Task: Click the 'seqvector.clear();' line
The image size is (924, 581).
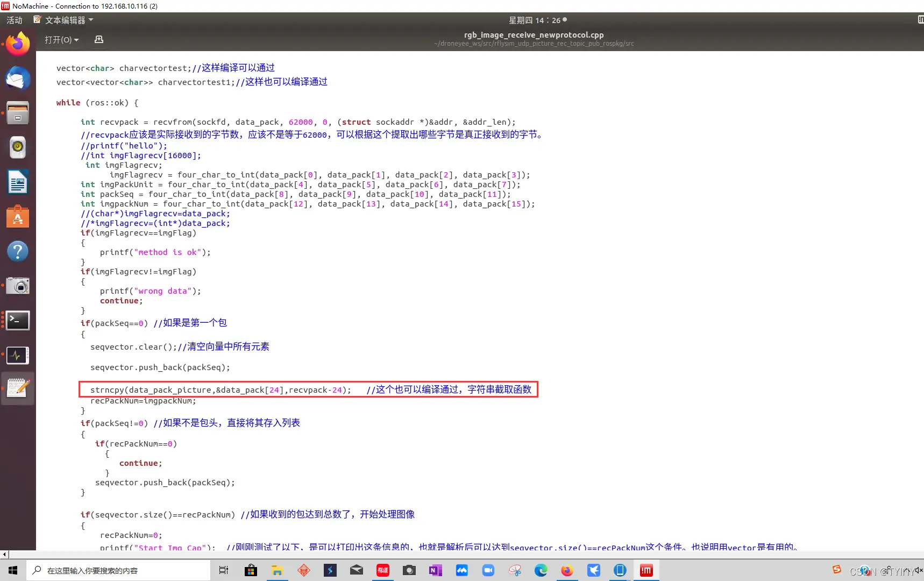Action: [180, 347]
